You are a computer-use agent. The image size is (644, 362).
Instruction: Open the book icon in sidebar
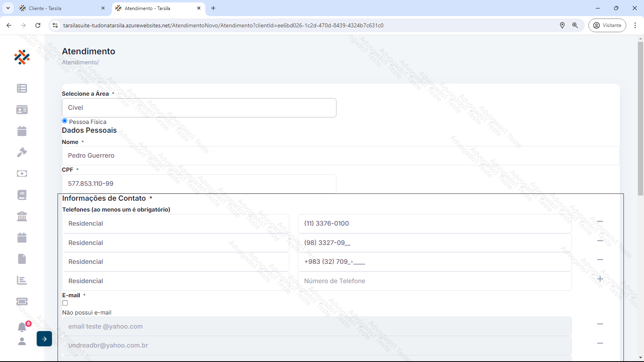tap(22, 195)
